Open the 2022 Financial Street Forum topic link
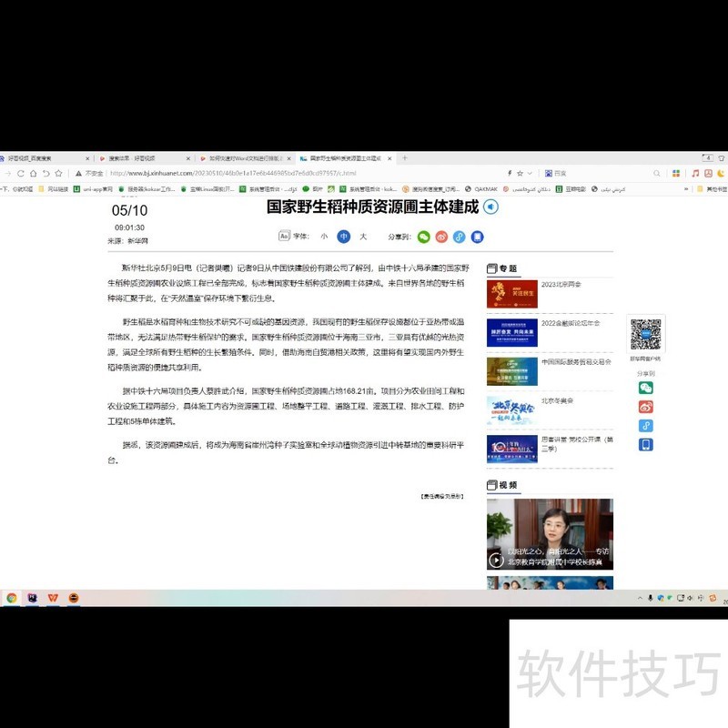728x728 pixels. coord(571,323)
